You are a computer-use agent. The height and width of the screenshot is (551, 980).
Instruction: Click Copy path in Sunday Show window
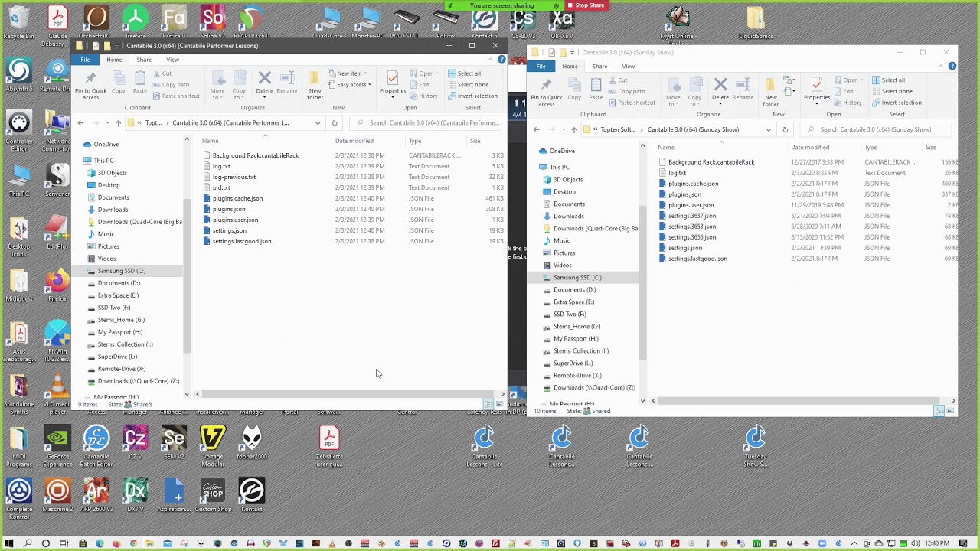click(x=626, y=91)
